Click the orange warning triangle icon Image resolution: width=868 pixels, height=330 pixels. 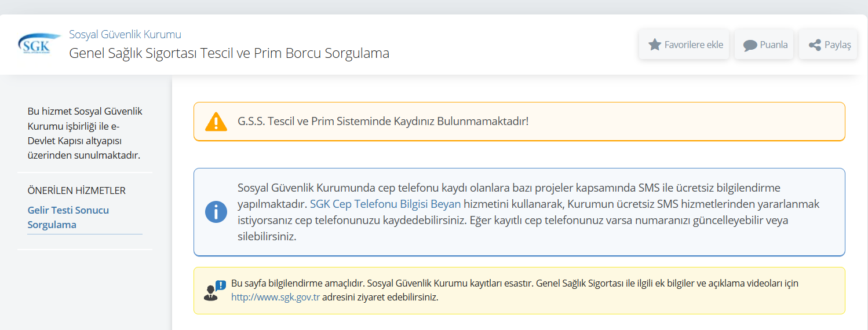pos(216,122)
